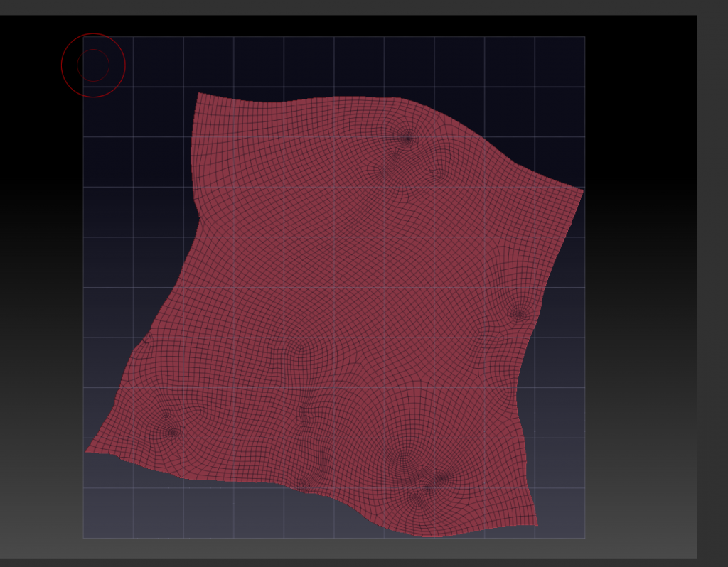Click the outer ring of the brush cursor
The width and height of the screenshot is (728, 567).
125,65
